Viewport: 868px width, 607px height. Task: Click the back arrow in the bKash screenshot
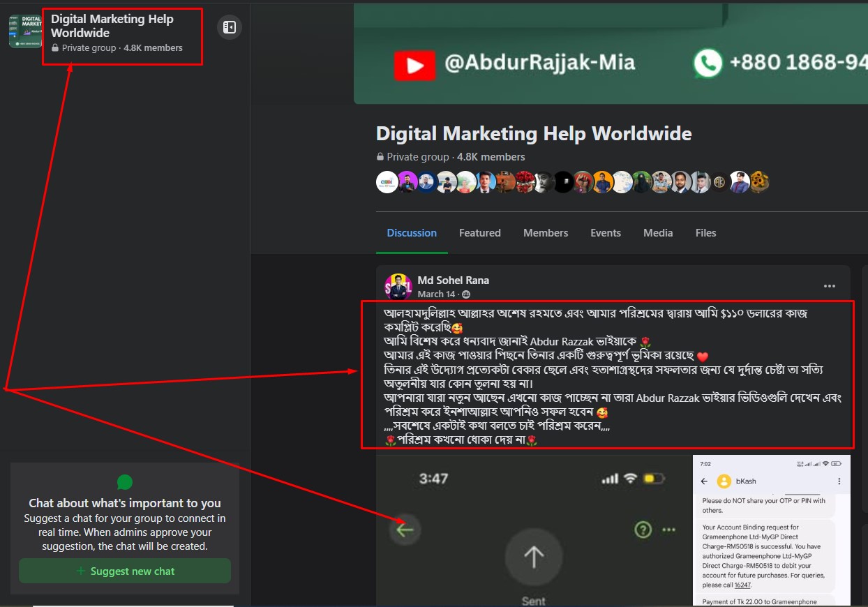click(x=704, y=481)
